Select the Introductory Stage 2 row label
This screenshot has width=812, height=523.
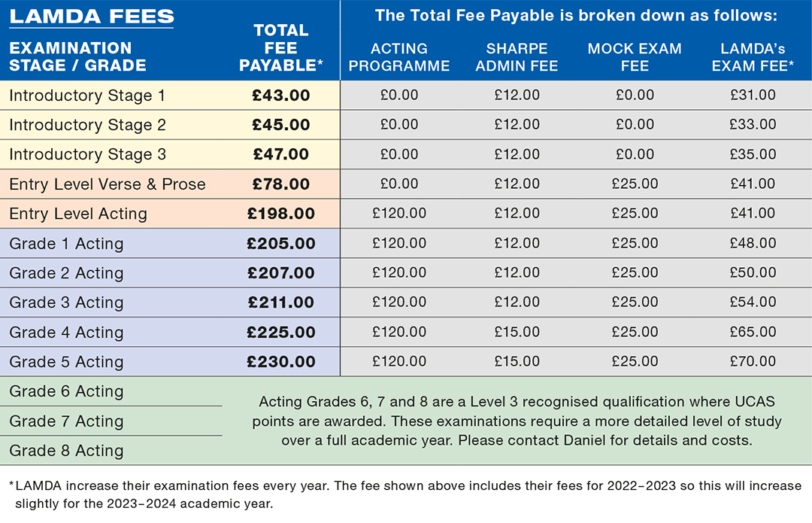click(x=87, y=125)
